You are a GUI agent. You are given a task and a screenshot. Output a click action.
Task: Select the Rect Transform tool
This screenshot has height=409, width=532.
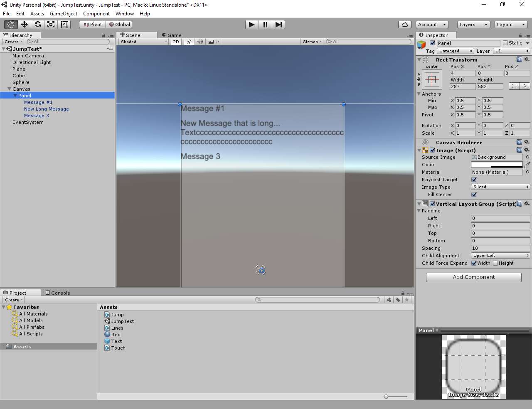coord(64,24)
